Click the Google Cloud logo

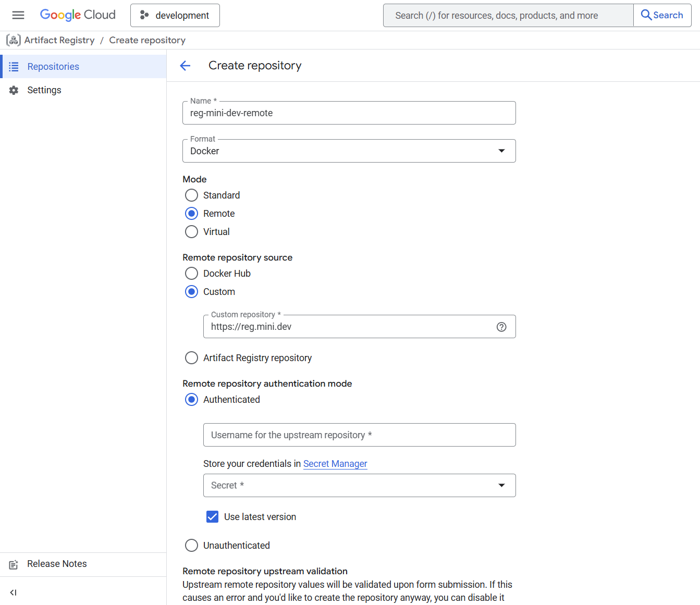click(77, 15)
